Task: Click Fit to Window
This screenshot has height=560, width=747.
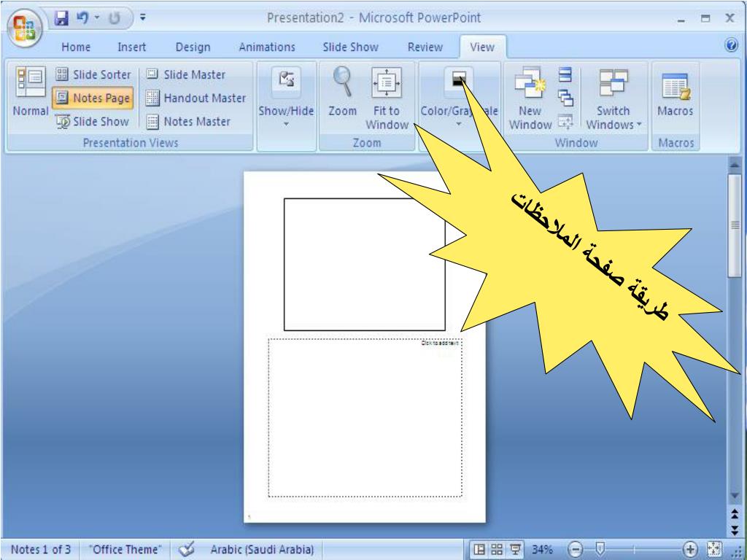Action: (x=387, y=98)
